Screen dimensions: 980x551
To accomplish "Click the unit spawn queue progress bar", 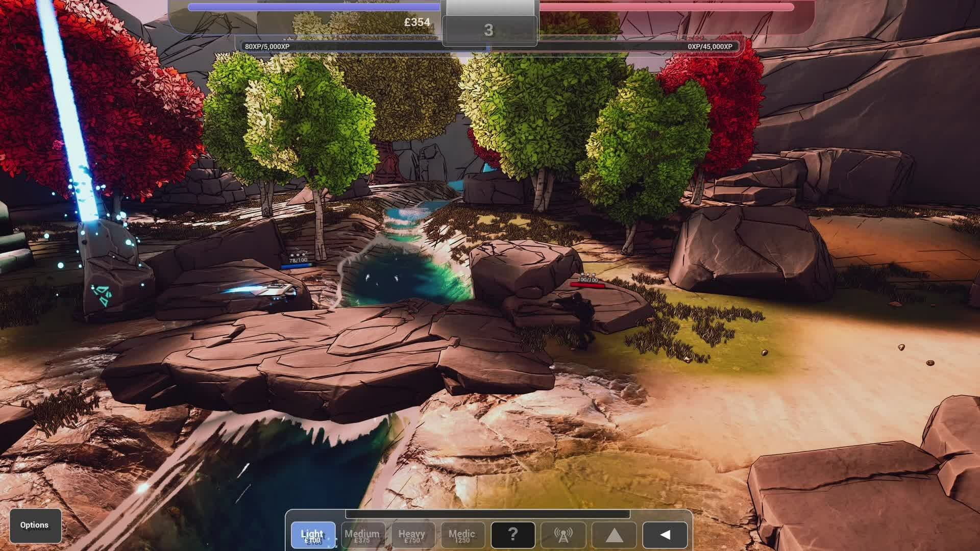I will point(487,514).
